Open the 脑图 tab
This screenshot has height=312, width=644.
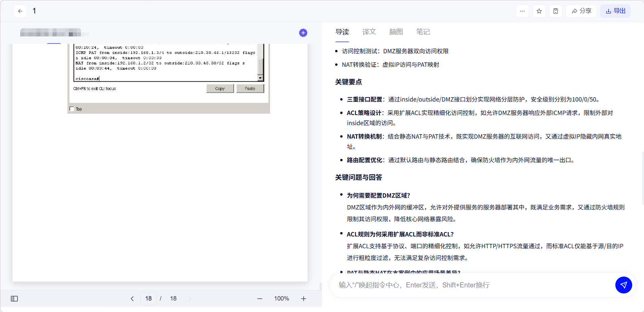pyautogui.click(x=396, y=32)
